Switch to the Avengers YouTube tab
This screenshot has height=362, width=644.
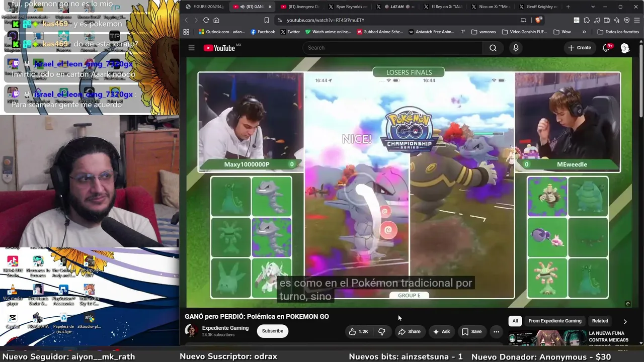(x=300, y=7)
